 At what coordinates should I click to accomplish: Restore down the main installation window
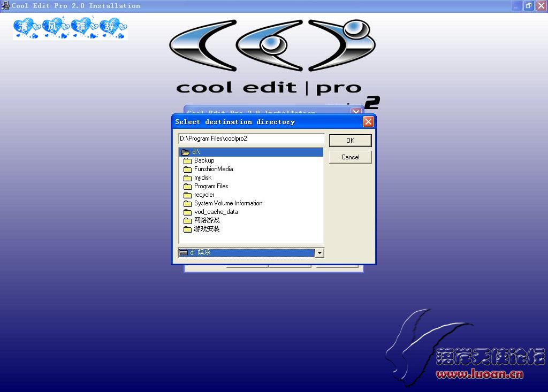529,5
